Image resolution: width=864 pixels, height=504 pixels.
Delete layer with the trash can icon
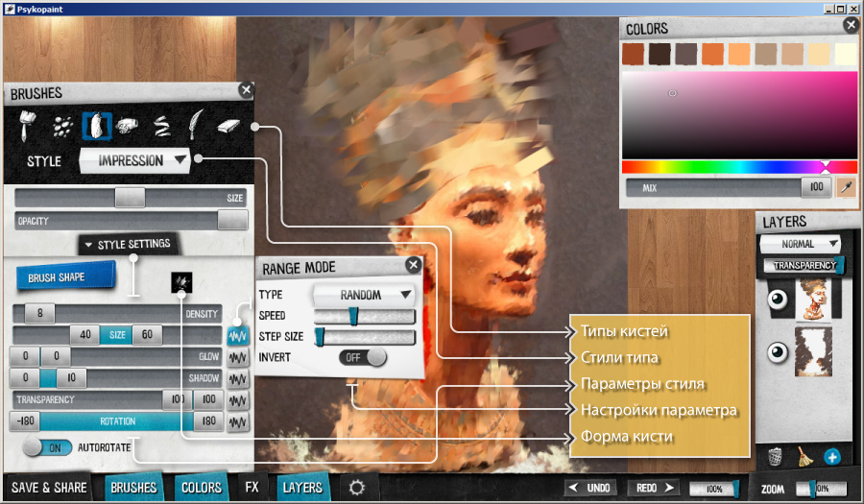(x=775, y=457)
